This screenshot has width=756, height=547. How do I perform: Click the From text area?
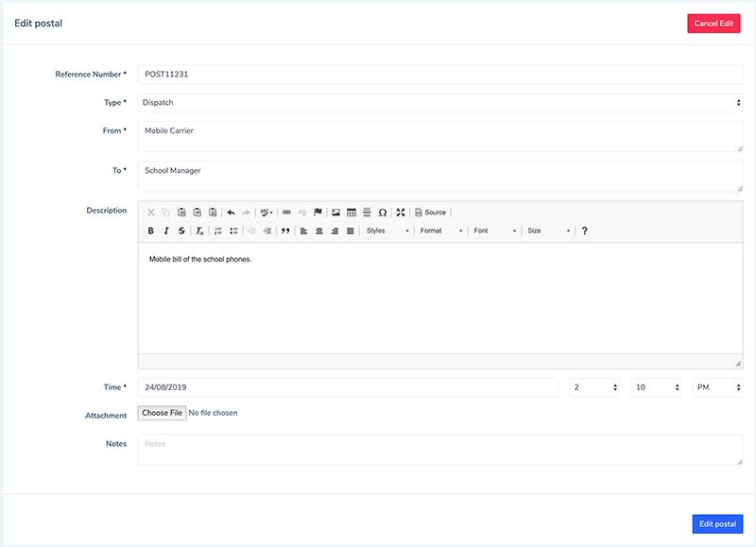coord(440,137)
